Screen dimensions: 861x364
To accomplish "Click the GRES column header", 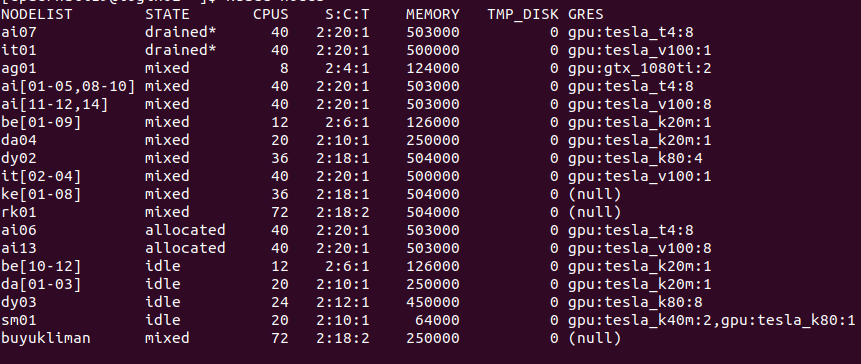I will 585,14.
